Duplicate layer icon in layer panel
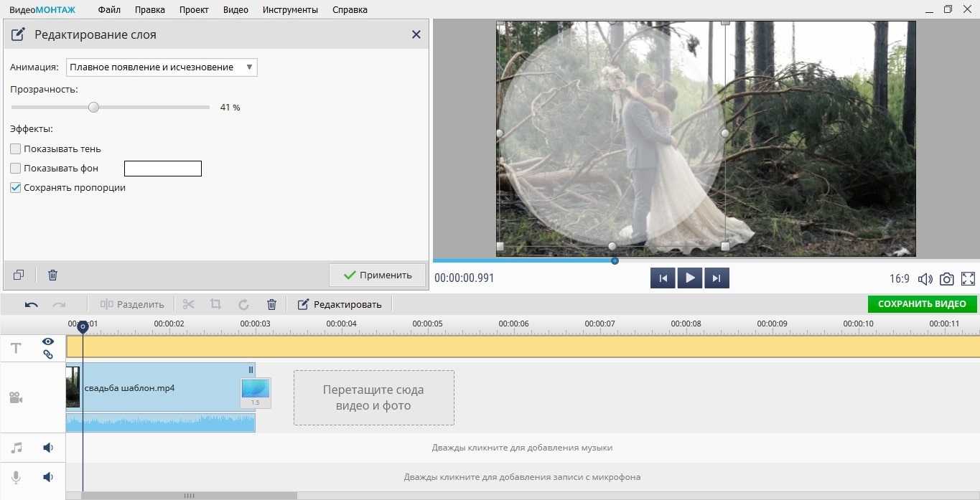This screenshot has height=500, width=980. click(19, 275)
